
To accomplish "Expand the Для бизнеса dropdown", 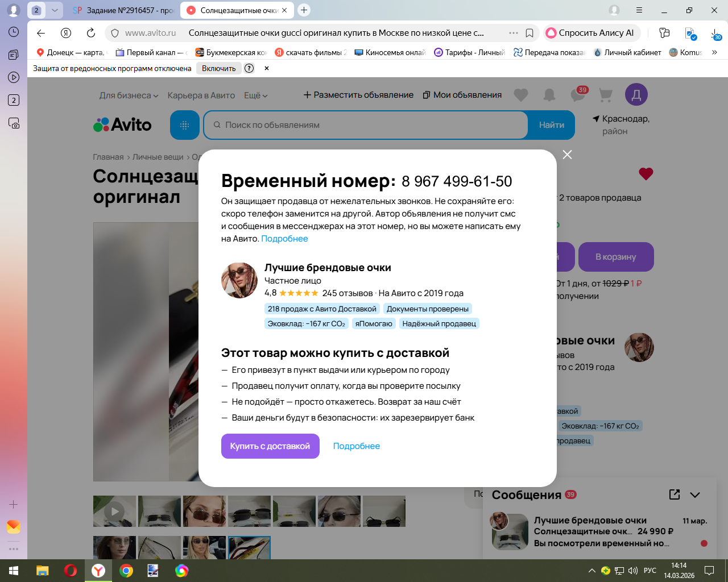I will coord(129,95).
